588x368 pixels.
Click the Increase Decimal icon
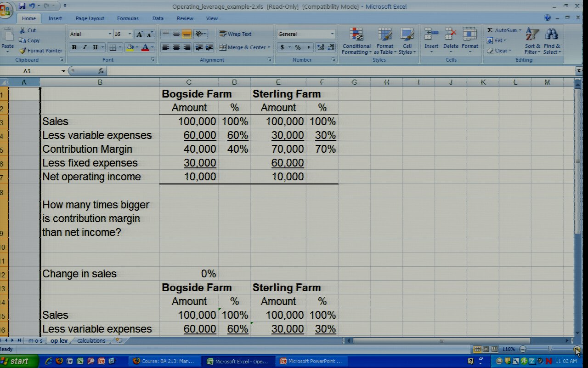[x=321, y=47]
